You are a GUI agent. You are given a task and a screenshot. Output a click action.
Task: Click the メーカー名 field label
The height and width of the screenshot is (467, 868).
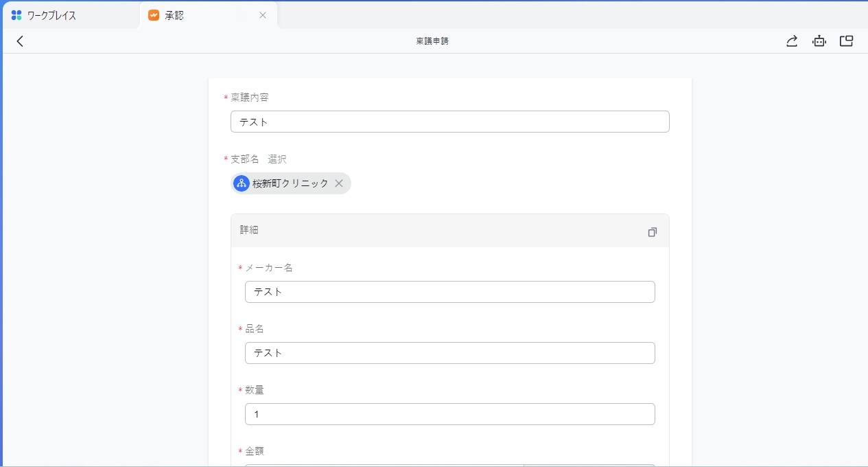[x=269, y=268]
